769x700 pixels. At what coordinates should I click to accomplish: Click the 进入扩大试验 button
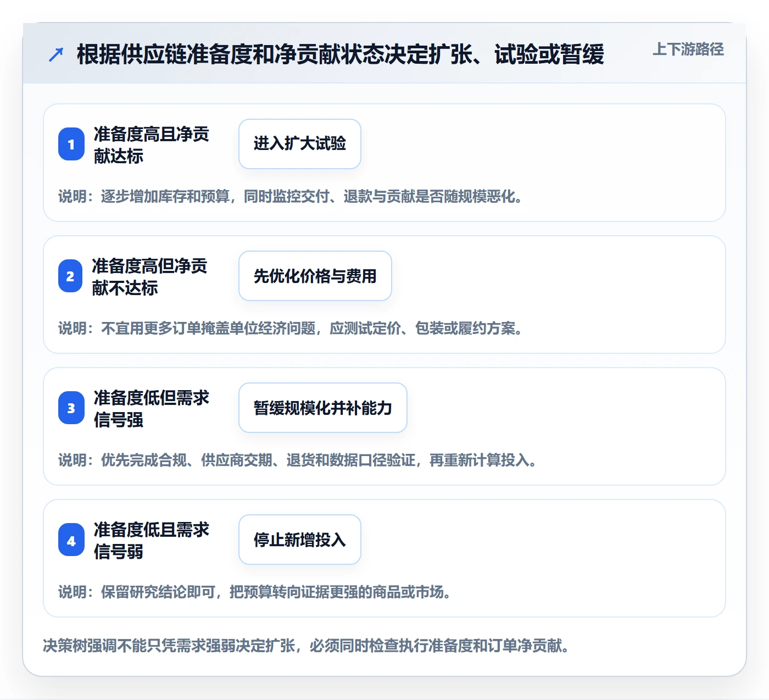[300, 144]
